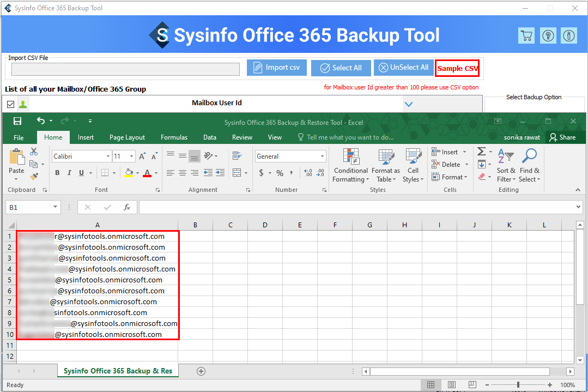Click the Excel save icon

17,121
